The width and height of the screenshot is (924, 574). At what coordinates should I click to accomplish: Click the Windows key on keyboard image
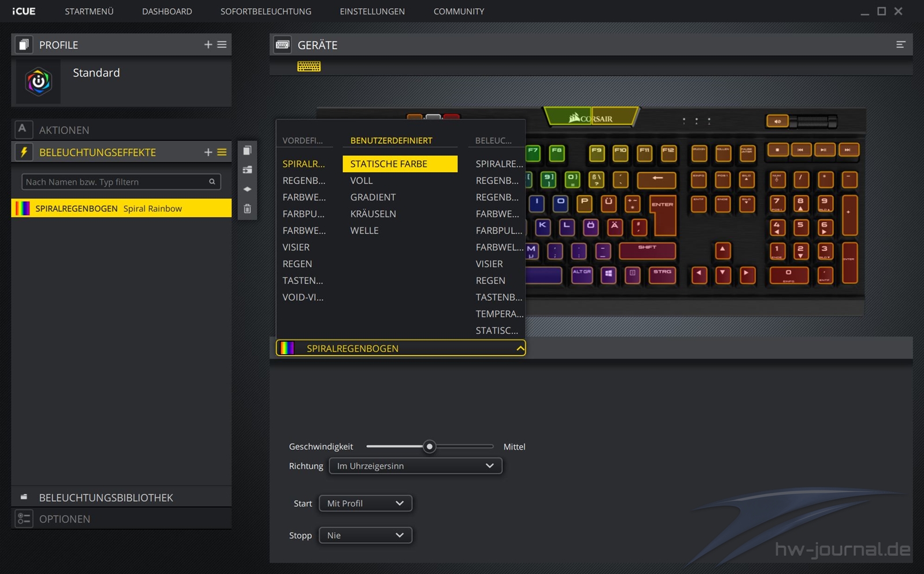point(608,274)
